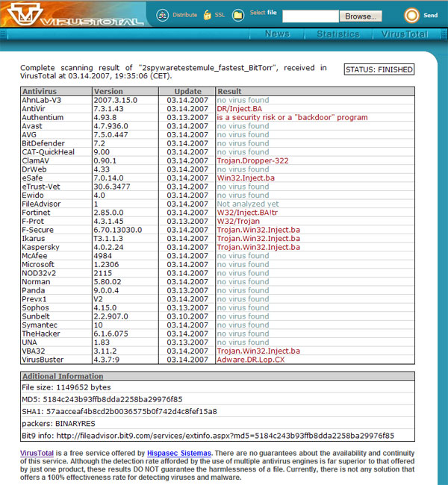This screenshot has height=485, width=448.
Task: Select the Trojan.Win32.Inject.ba result for F-Secure
Action: (x=258, y=230)
